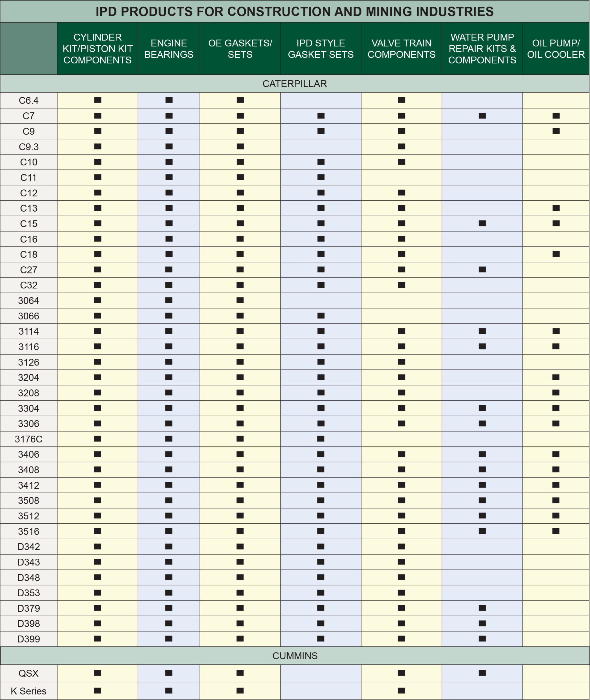Click the 3176C IPD style gasket sets marker

point(321,439)
